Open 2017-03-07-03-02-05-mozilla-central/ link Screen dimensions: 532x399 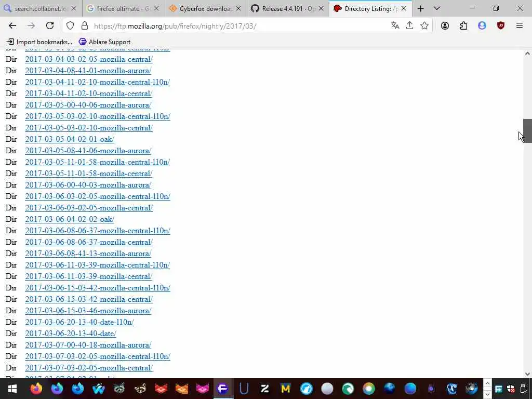(x=89, y=368)
